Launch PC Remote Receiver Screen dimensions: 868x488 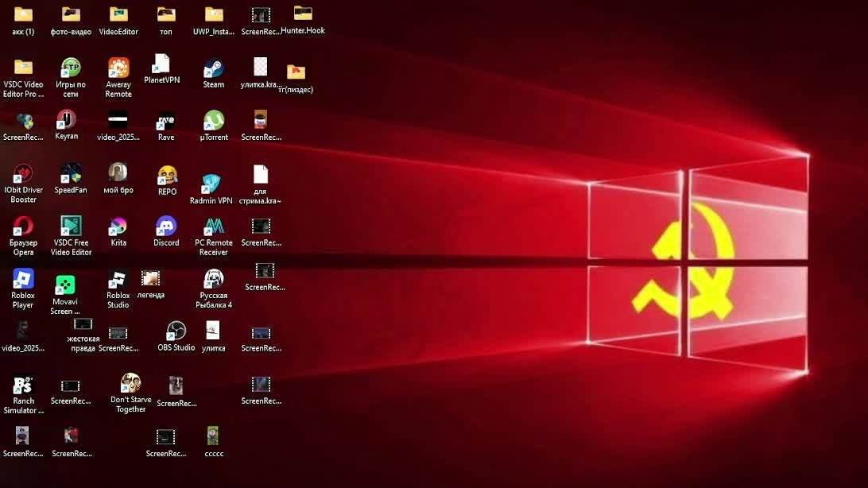[x=214, y=226]
